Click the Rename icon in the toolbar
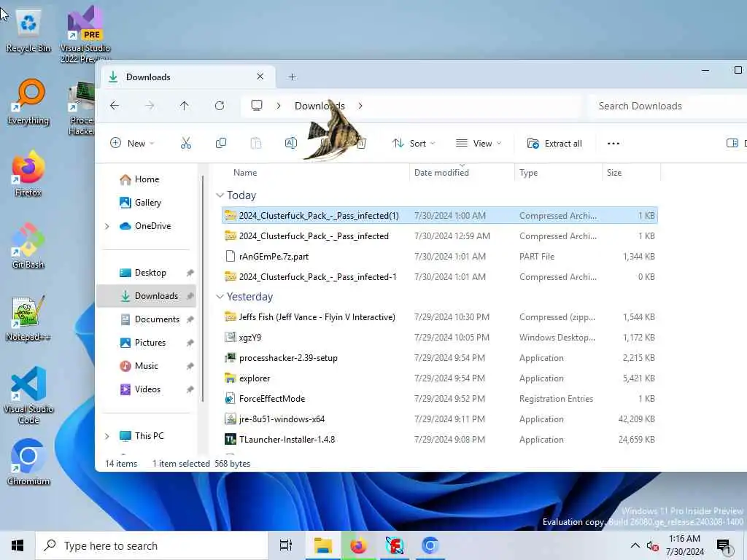This screenshot has height=560, width=747. [x=290, y=144]
